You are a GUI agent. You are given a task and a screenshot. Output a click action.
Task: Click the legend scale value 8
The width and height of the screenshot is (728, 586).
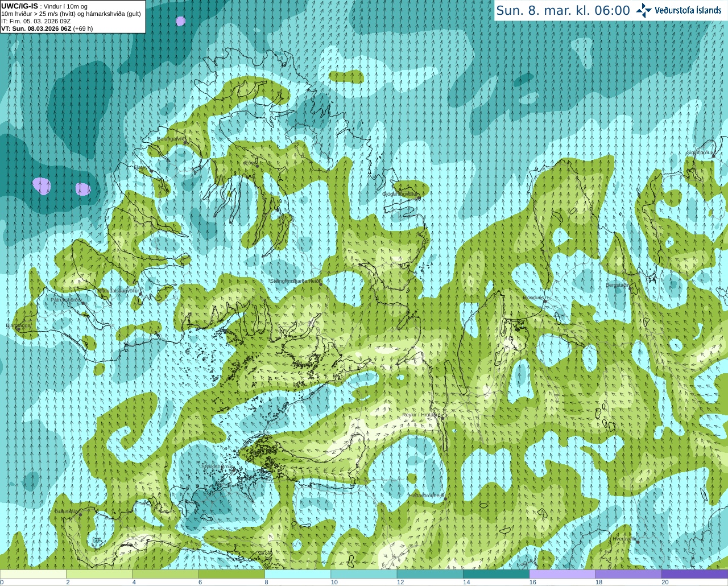coord(266,582)
